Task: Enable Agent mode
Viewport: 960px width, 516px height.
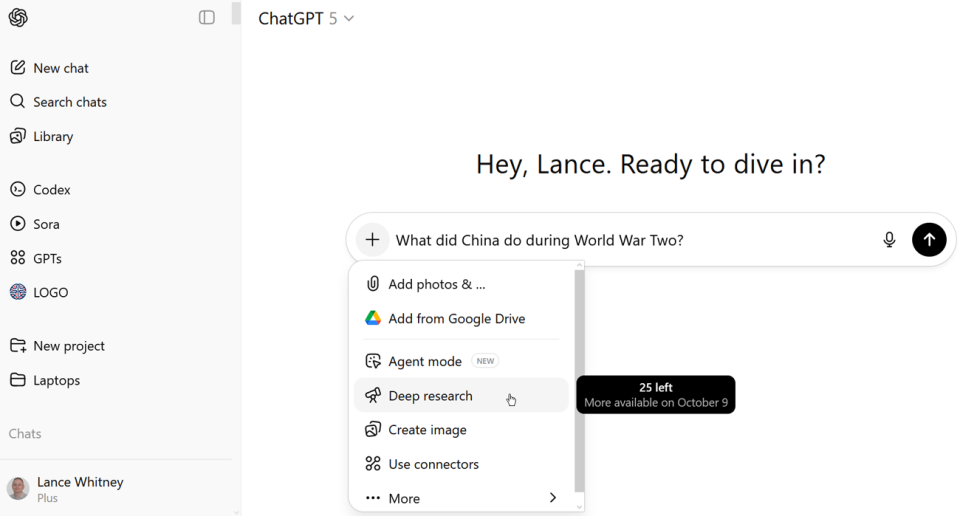Action: 425,361
